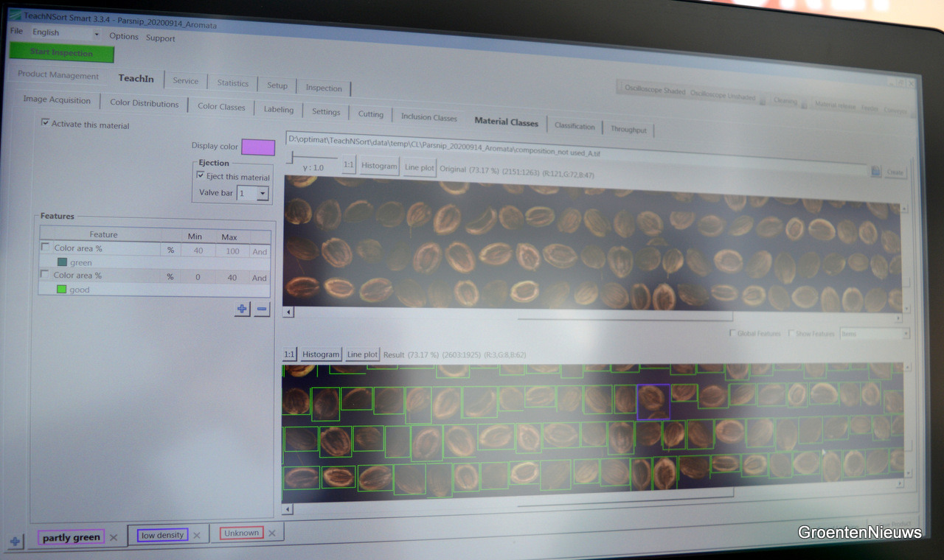Open image file with the folder icon
Viewport: 944px width, 560px height.
coord(875,172)
